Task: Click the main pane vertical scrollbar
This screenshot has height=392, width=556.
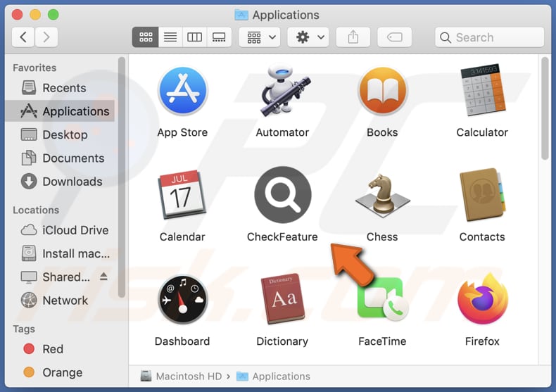Action: pyautogui.click(x=545, y=108)
